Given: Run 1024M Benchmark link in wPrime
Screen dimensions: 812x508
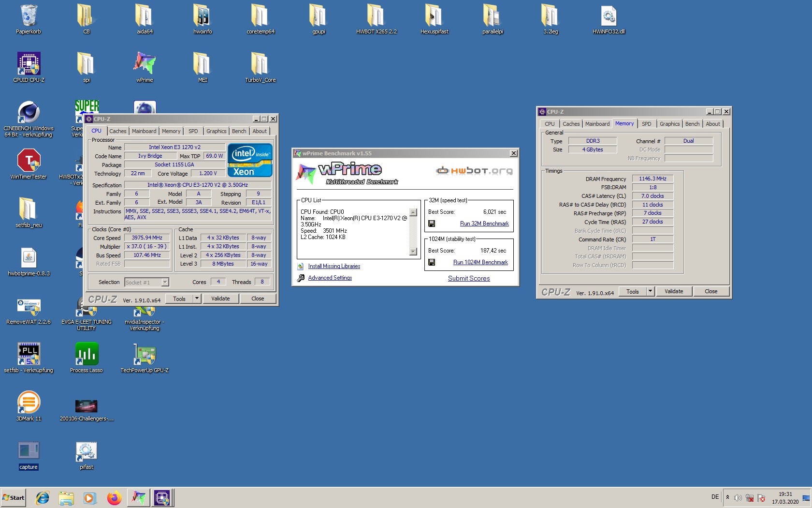Looking at the screenshot, I should pos(480,262).
